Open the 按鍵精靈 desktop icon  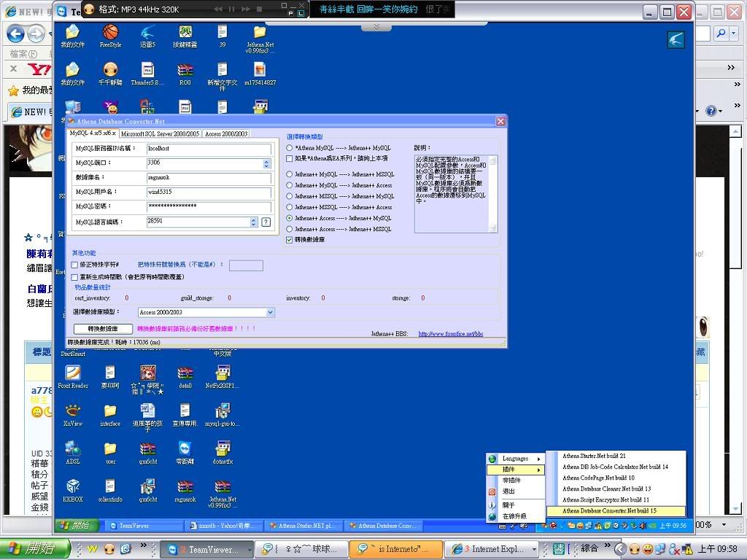pos(185,35)
